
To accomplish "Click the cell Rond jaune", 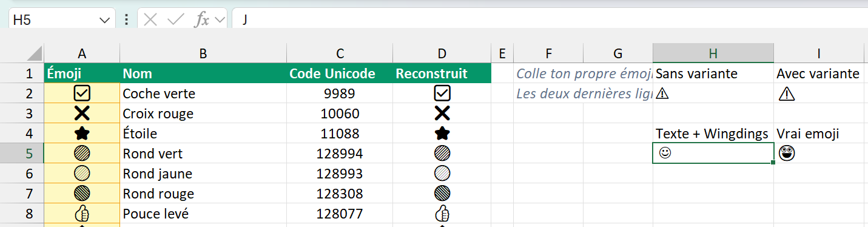I will [x=203, y=174].
